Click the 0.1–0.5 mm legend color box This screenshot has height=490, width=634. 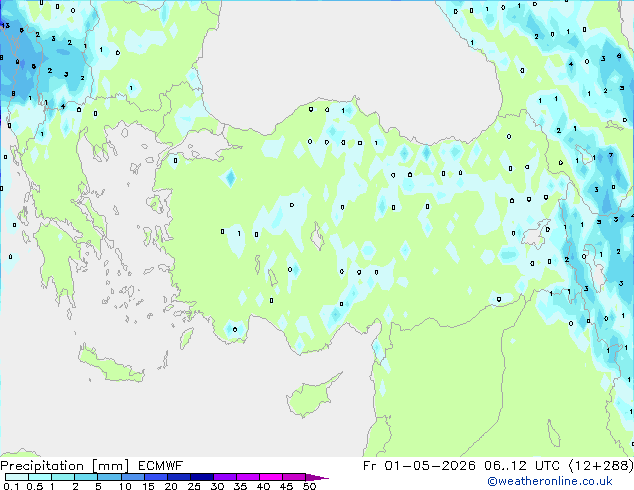[17, 477]
